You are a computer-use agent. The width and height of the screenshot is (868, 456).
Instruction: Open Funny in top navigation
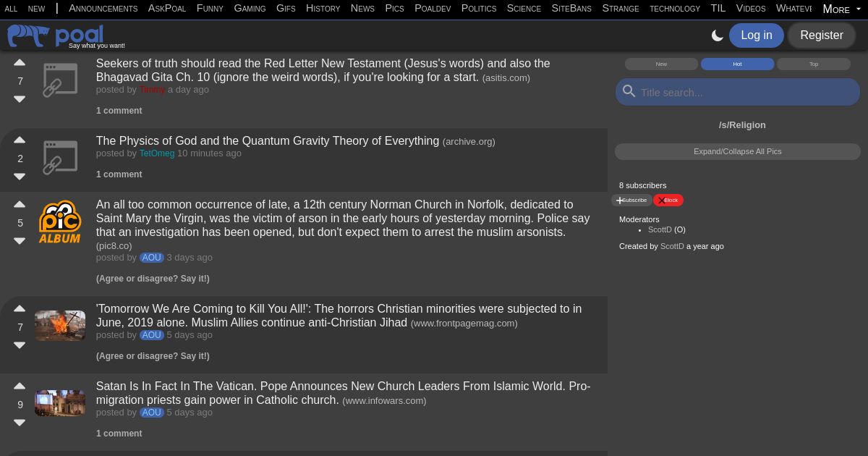click(210, 9)
